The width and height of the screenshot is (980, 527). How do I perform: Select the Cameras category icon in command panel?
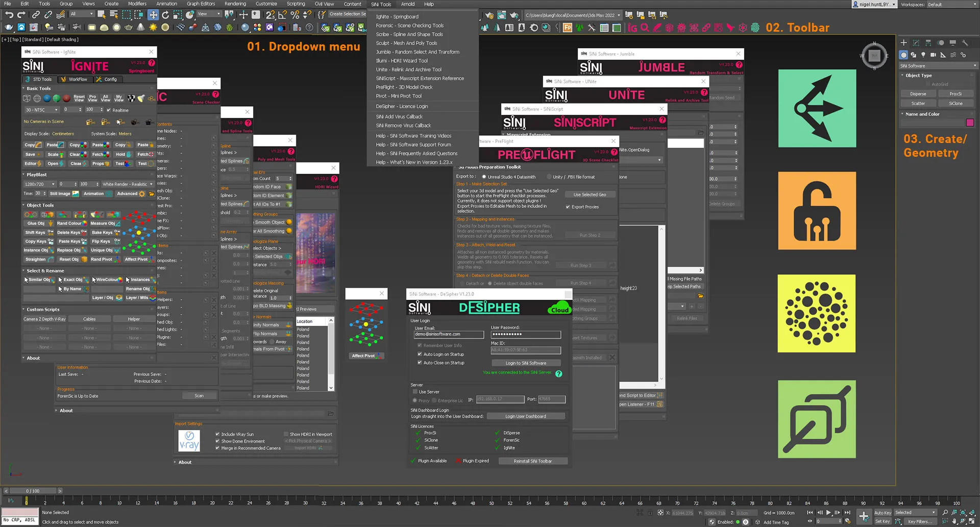click(933, 55)
